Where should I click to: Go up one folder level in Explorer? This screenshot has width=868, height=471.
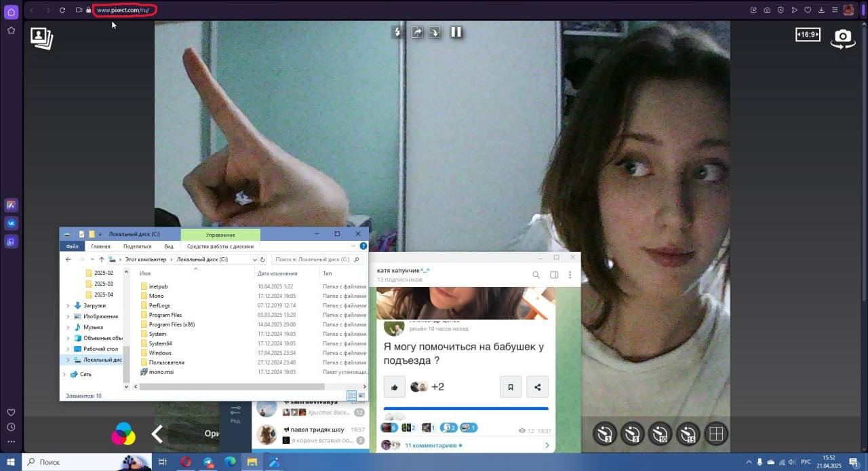tap(102, 259)
